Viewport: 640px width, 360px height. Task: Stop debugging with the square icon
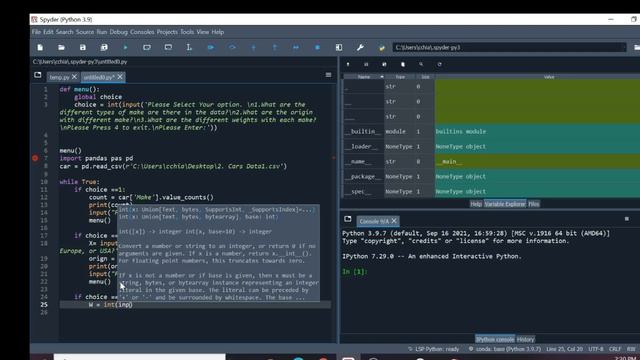click(317, 47)
